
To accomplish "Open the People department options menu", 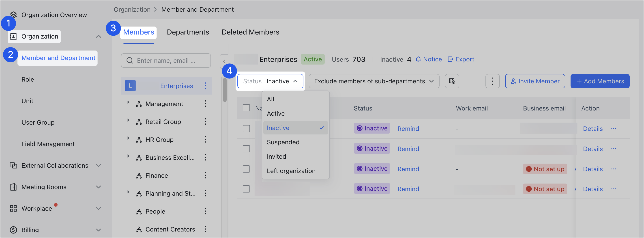I will 205,211.
